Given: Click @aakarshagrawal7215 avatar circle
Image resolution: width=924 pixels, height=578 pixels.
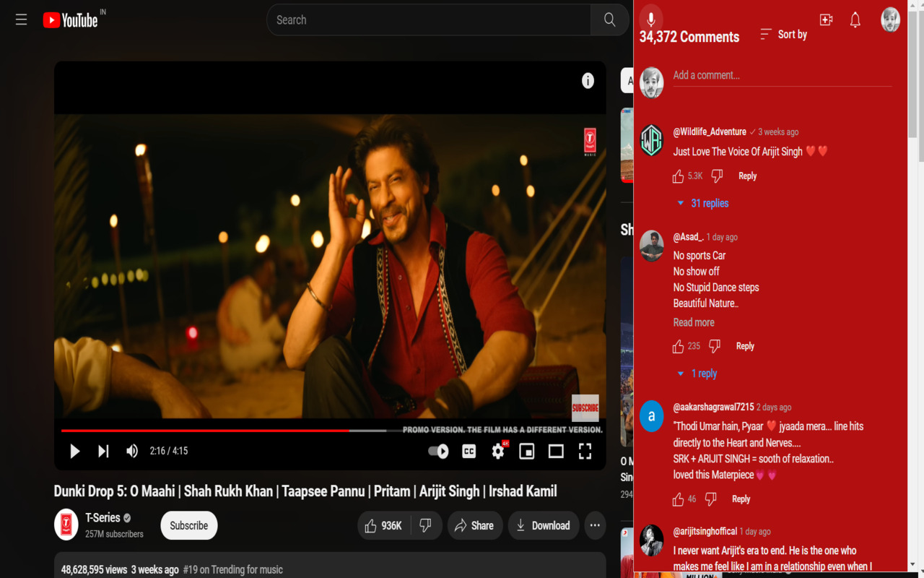Looking at the screenshot, I should coord(651,416).
